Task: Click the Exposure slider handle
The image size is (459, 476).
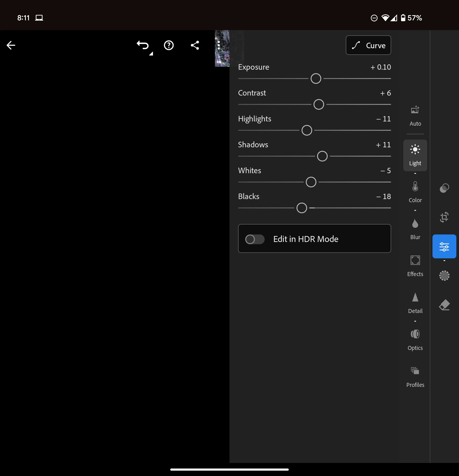Action: pyautogui.click(x=316, y=79)
